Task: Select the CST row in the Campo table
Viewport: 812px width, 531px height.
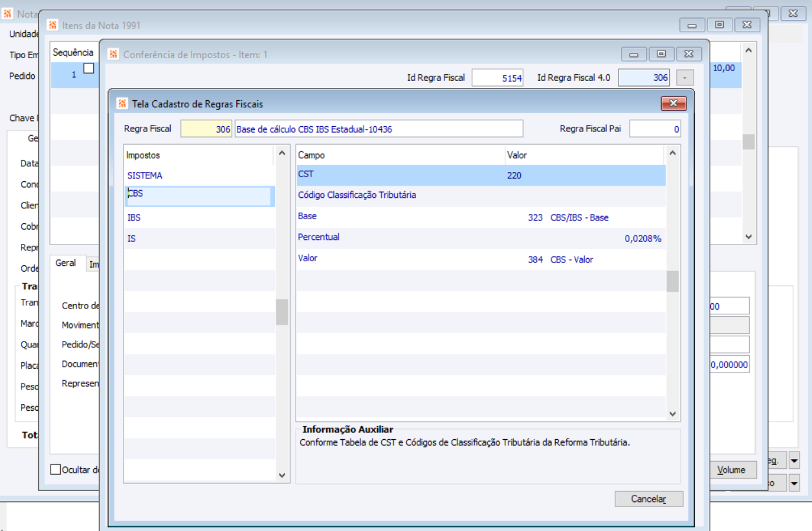Action: tap(481, 175)
